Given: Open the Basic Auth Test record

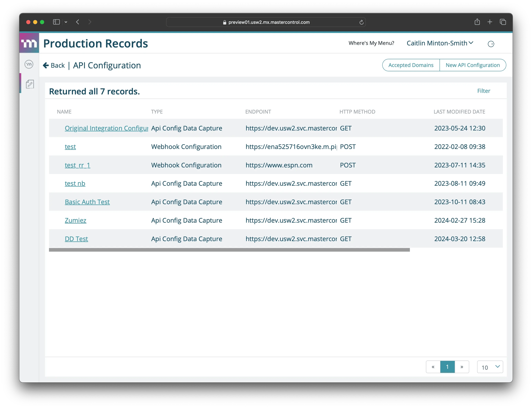Looking at the screenshot, I should [x=87, y=202].
